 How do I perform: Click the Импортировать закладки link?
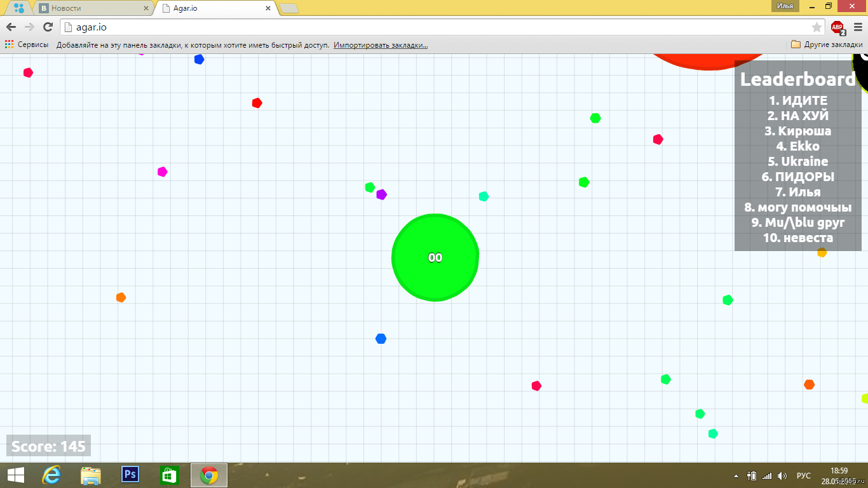381,45
